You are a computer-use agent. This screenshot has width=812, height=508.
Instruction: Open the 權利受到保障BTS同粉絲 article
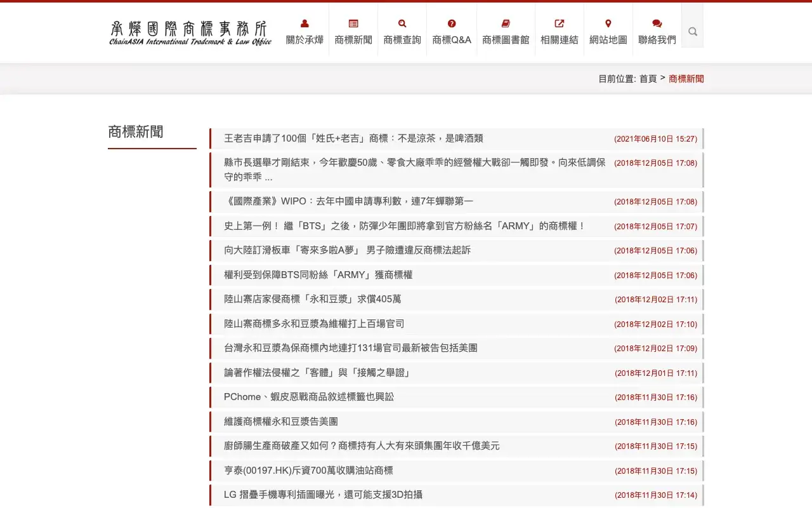(x=318, y=275)
